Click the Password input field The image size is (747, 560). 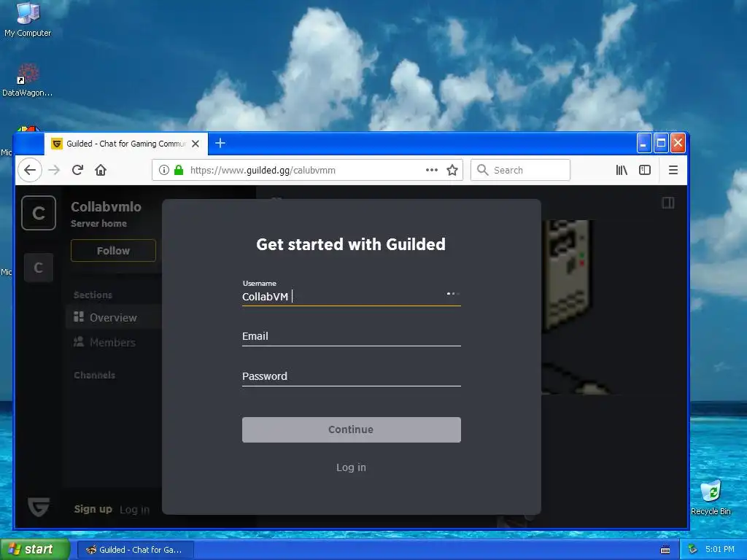pyautogui.click(x=351, y=376)
